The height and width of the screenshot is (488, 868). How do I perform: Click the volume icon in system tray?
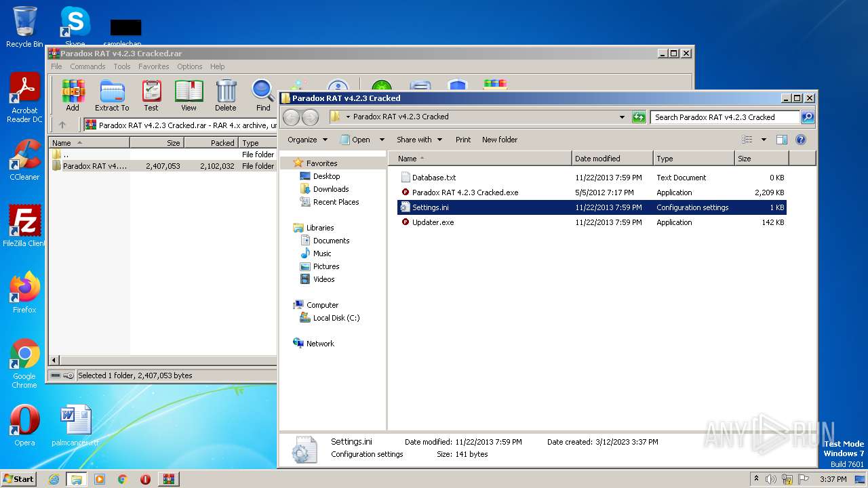pos(771,479)
